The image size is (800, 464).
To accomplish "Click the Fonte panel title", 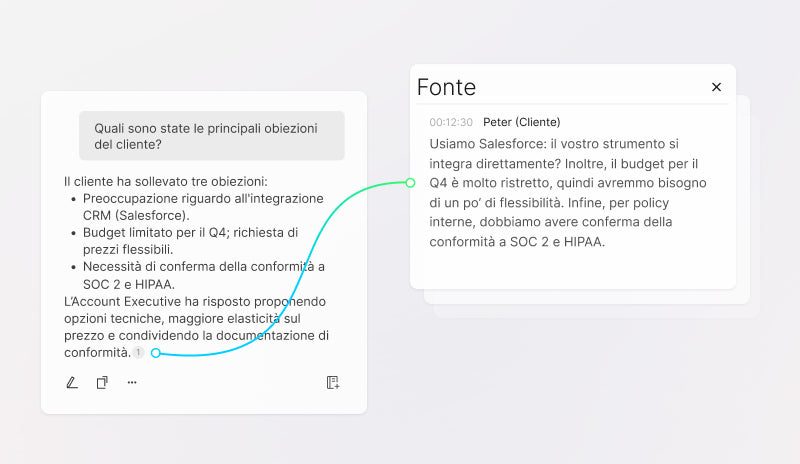I will click(x=446, y=87).
